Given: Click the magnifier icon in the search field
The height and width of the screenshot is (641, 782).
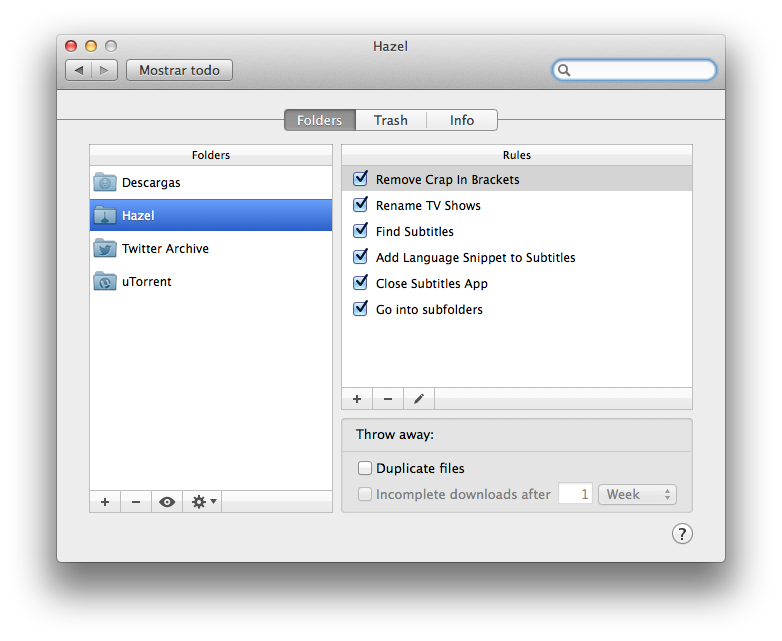Looking at the screenshot, I should click(x=564, y=70).
